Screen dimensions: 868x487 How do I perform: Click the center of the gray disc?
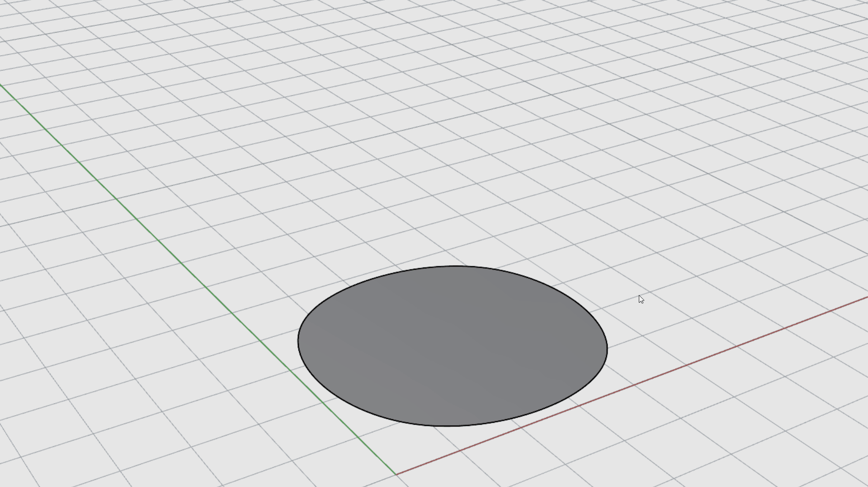click(452, 346)
